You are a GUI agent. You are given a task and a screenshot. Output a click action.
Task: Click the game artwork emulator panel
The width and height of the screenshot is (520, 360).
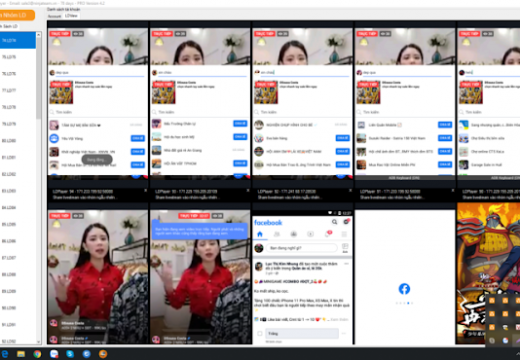(488, 273)
